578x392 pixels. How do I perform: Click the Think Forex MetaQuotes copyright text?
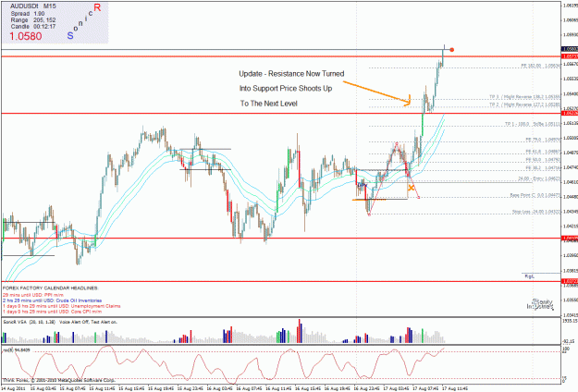[58, 379]
